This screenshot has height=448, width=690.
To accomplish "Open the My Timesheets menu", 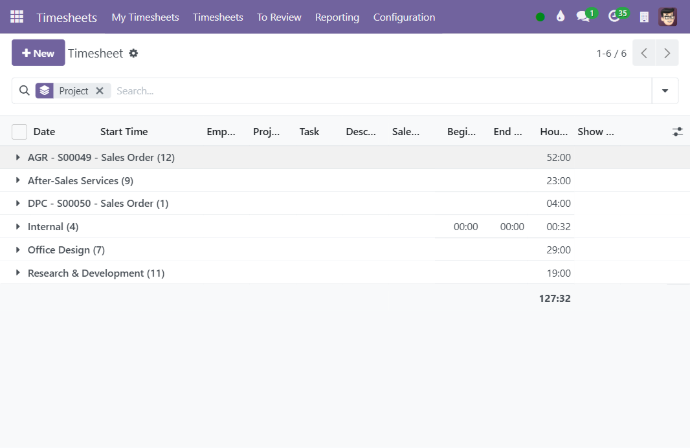I will point(145,17).
